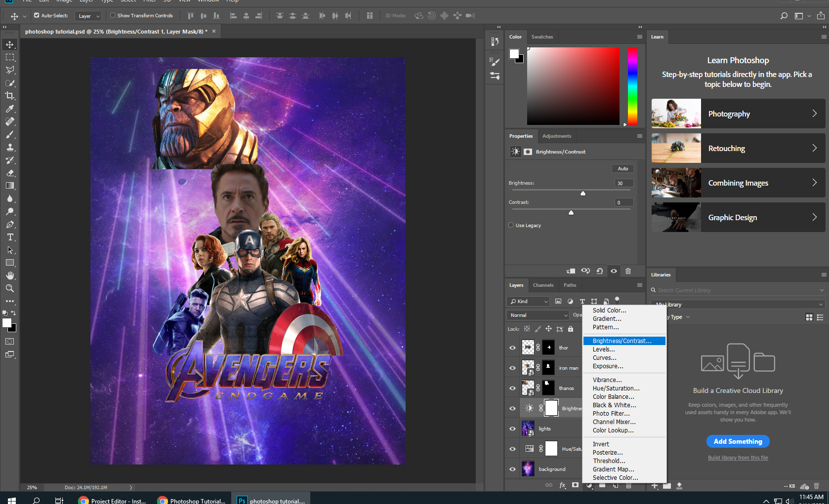Select the Quick Selection tool
Image resolution: width=829 pixels, height=504 pixels.
point(10,83)
